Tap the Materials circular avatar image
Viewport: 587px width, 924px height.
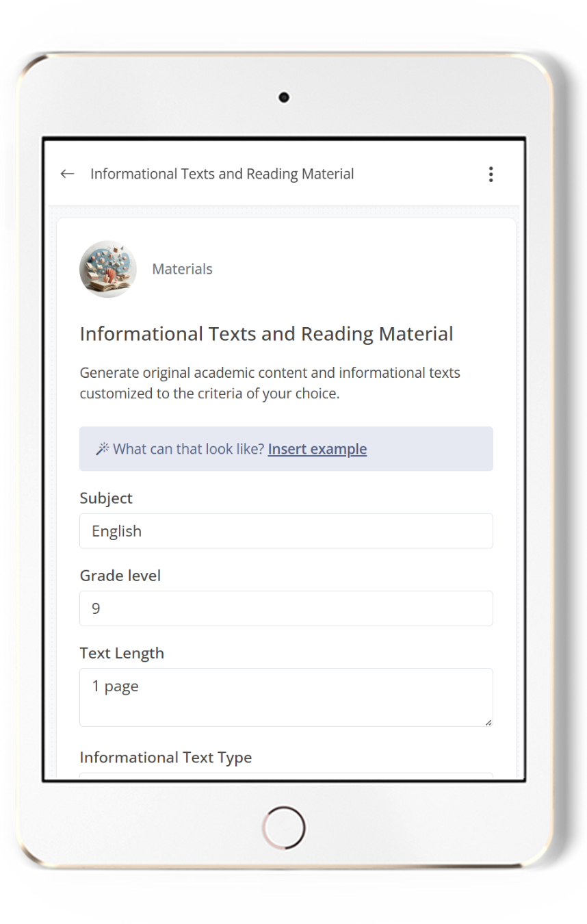[108, 269]
